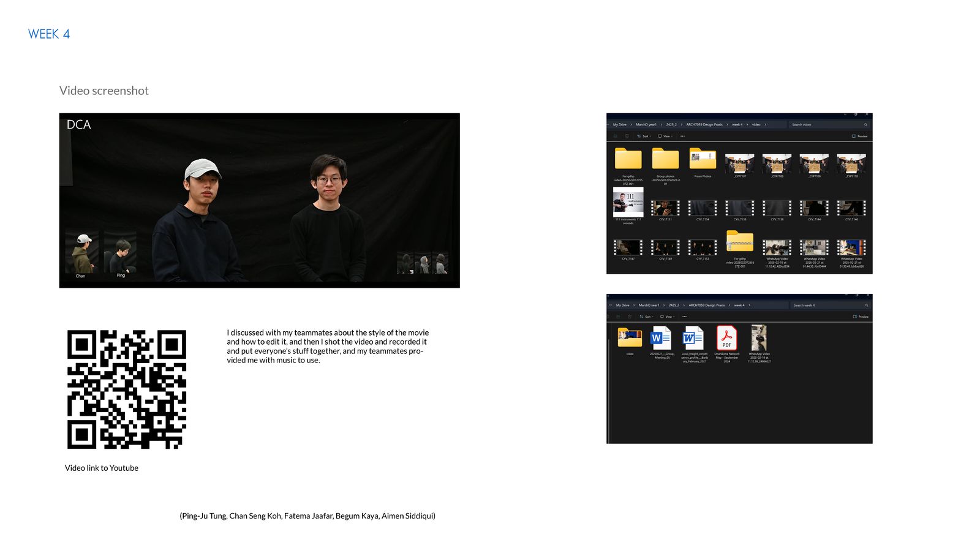
Task: Select the 111 instruments video thumbnail
Action: click(x=628, y=202)
